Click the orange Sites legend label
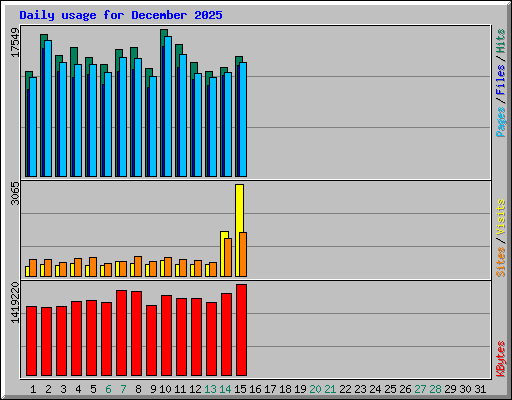Image resolution: width=512 pixels, height=400 pixels. (501, 262)
